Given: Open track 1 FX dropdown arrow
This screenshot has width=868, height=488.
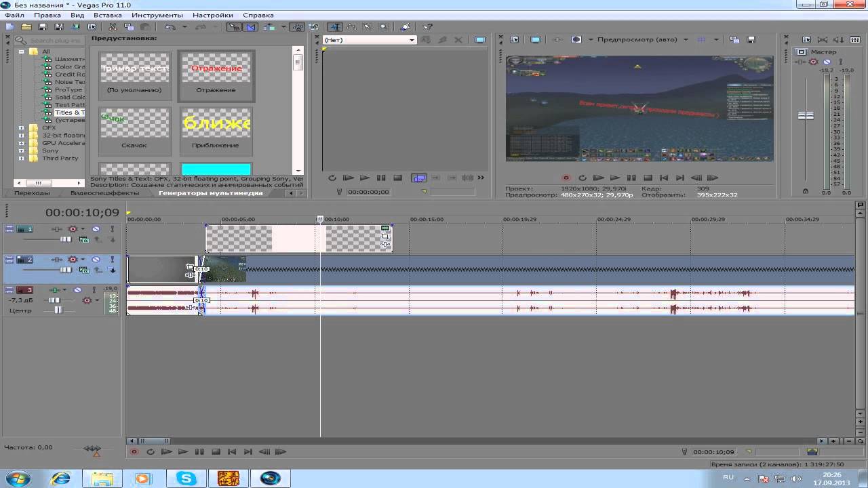Looking at the screenshot, I should click(x=83, y=229).
